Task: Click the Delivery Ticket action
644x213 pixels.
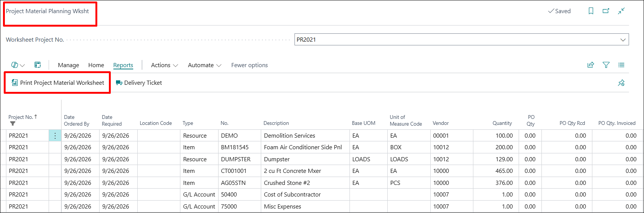Action: click(x=139, y=83)
